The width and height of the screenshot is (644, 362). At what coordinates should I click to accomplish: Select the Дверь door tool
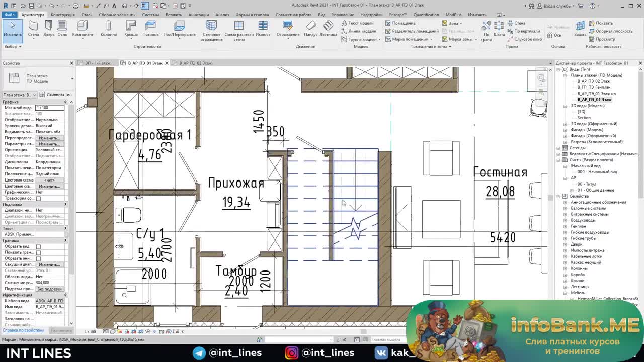[49, 29]
